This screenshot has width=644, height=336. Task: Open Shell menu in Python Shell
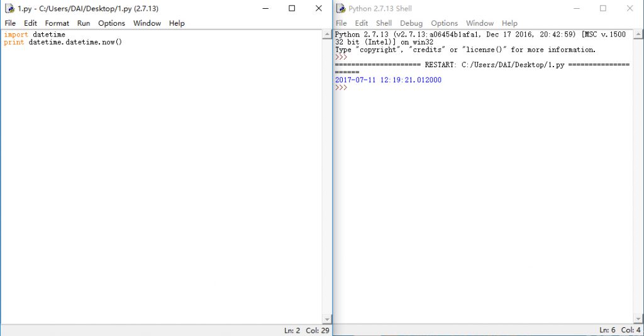[x=384, y=23]
